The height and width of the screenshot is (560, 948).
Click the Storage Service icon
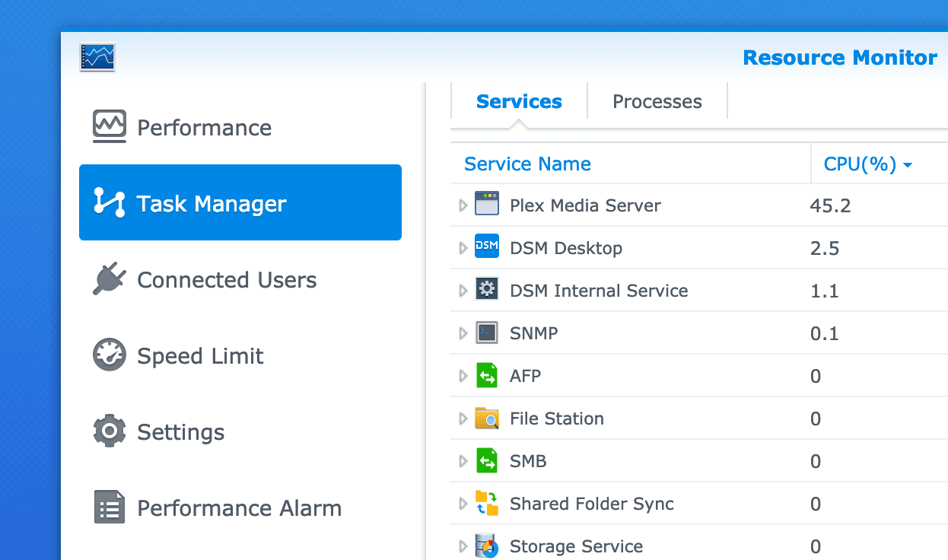tap(487, 546)
